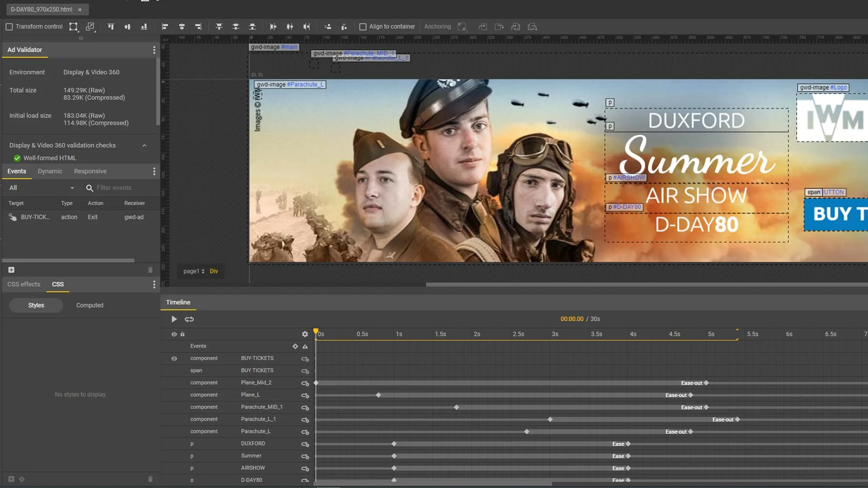Click the Ease label on DUXFORD track

click(618, 444)
